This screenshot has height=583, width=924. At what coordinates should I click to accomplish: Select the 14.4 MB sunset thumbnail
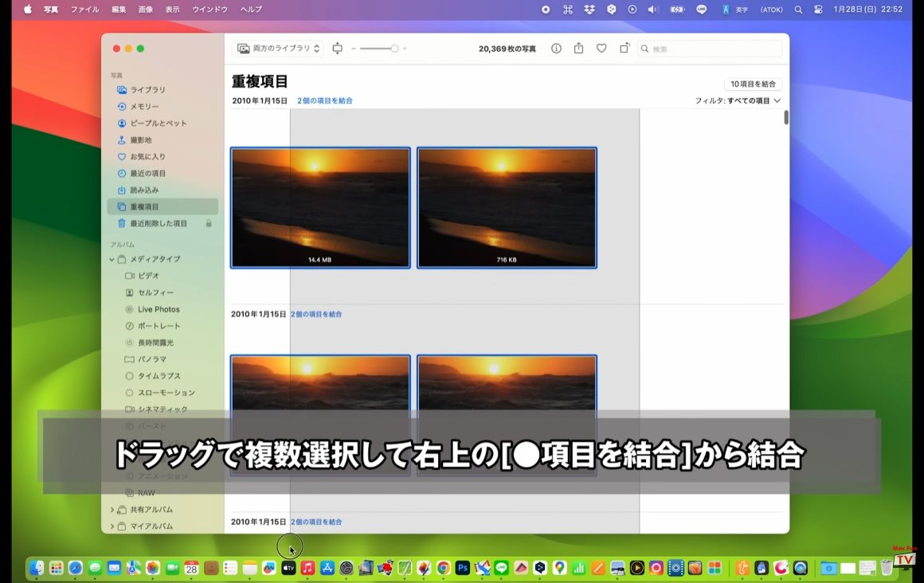tap(320, 208)
